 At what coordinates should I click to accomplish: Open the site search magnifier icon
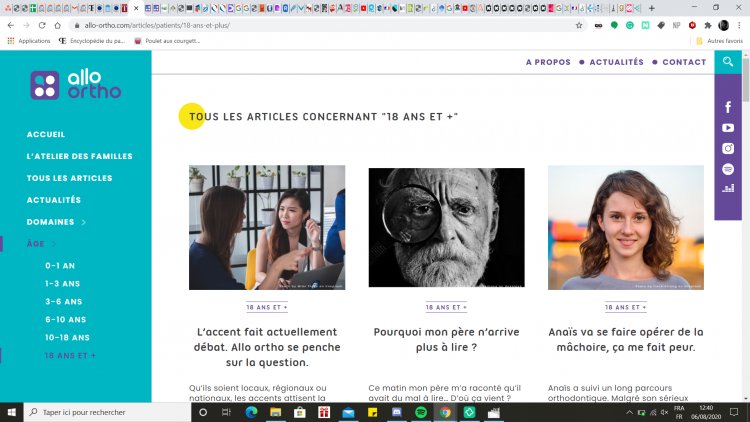tap(727, 62)
